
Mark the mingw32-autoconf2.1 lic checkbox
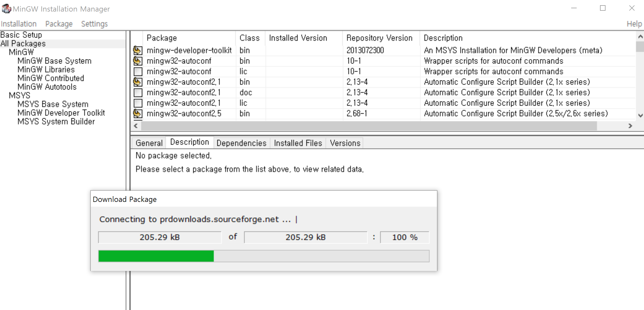pos(138,103)
